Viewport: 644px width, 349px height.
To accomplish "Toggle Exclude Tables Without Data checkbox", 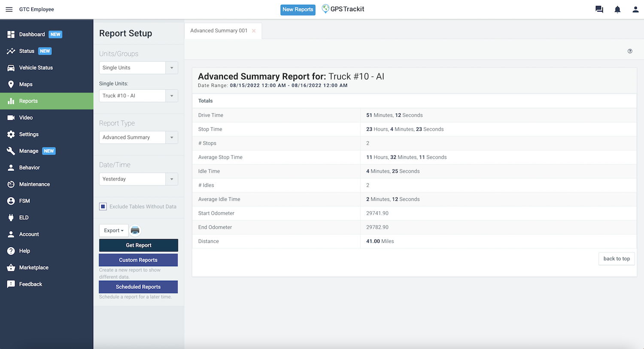I will pos(103,206).
